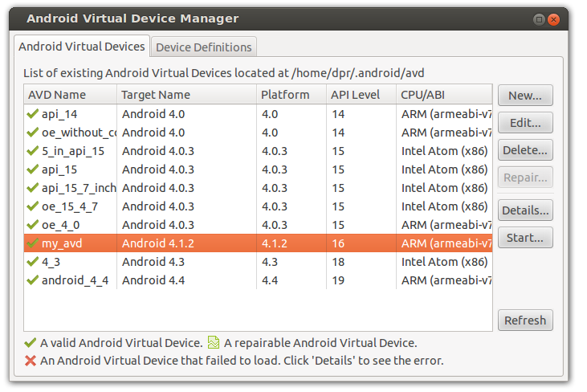Screen dimensions: 587x392
Task: Sort list by AVD Name column header
Action: point(71,94)
